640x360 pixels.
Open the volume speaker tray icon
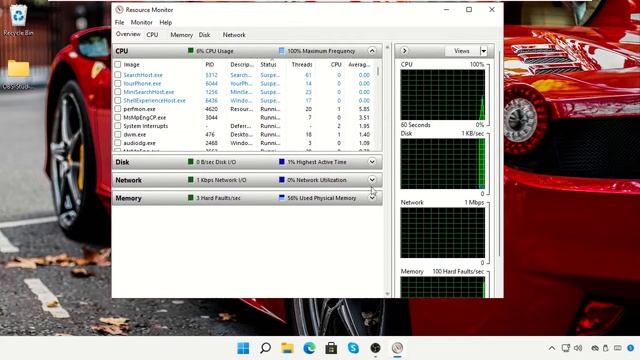coord(578,348)
